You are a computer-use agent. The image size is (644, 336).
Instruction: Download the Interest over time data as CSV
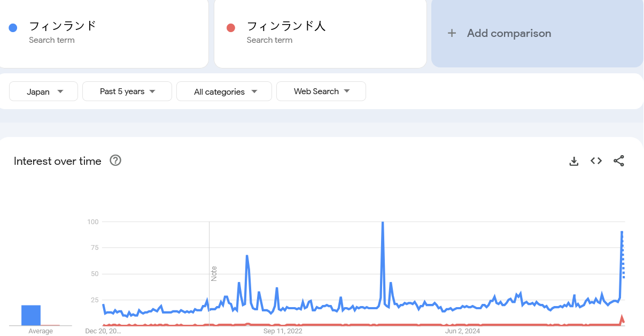[574, 161]
